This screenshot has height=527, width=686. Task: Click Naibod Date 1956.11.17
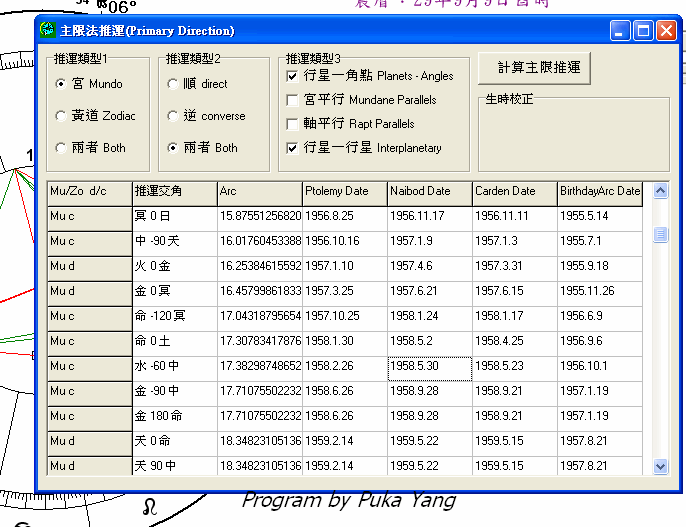coord(430,219)
